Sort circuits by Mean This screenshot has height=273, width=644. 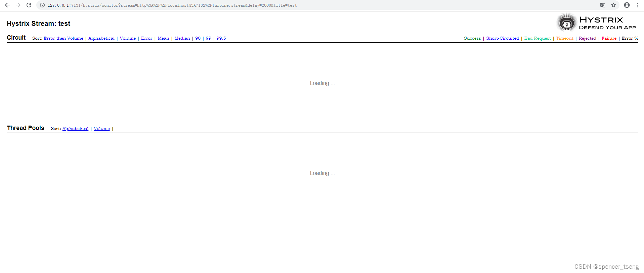point(163,38)
